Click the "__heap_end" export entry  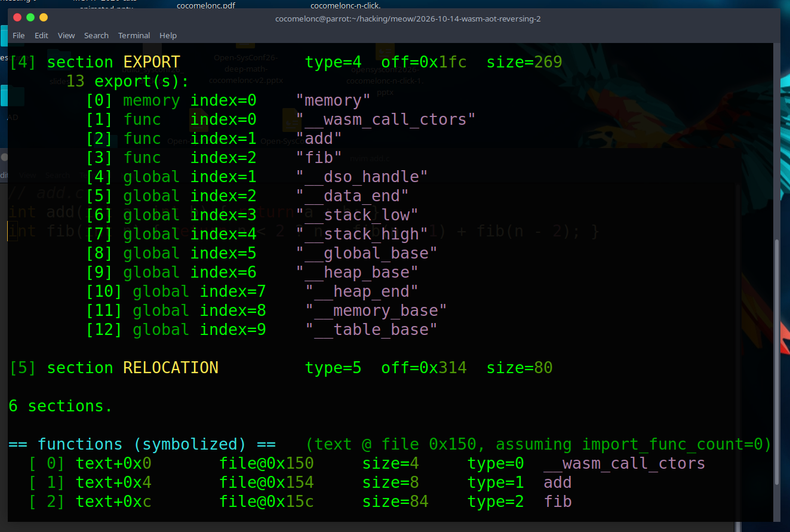[x=362, y=291]
